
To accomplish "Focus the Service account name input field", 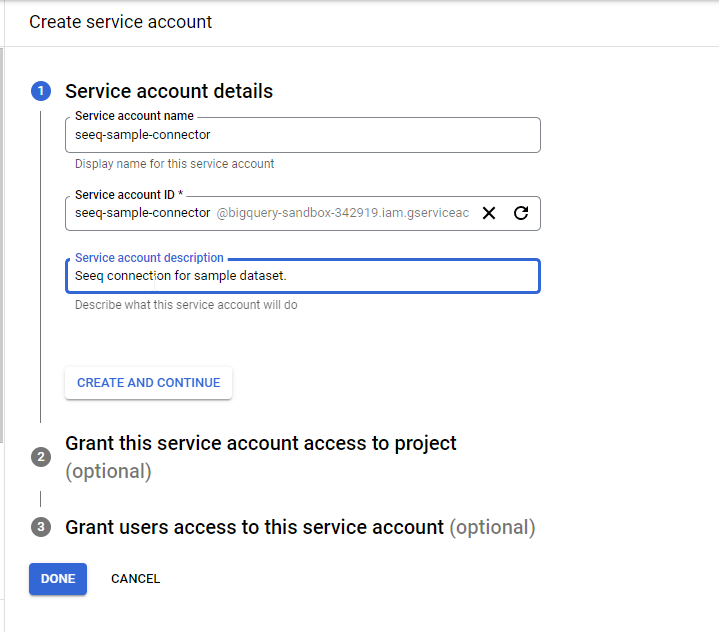I will tap(302, 135).
